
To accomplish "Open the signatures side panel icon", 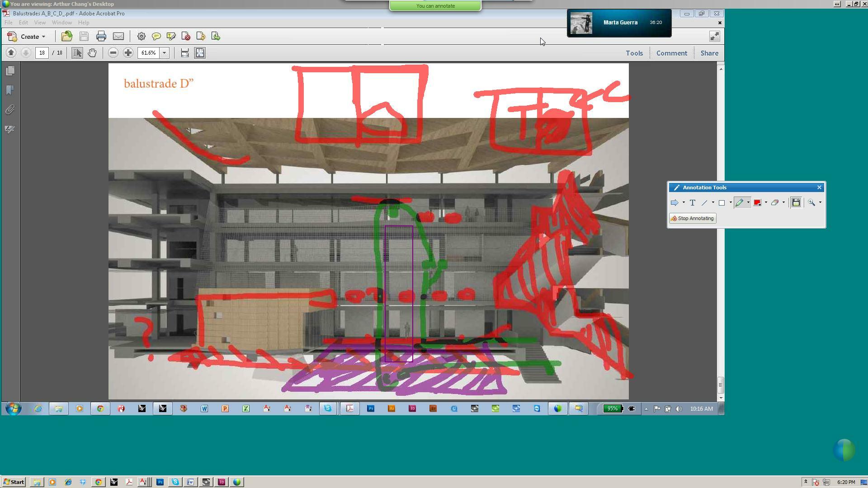I will [x=10, y=129].
